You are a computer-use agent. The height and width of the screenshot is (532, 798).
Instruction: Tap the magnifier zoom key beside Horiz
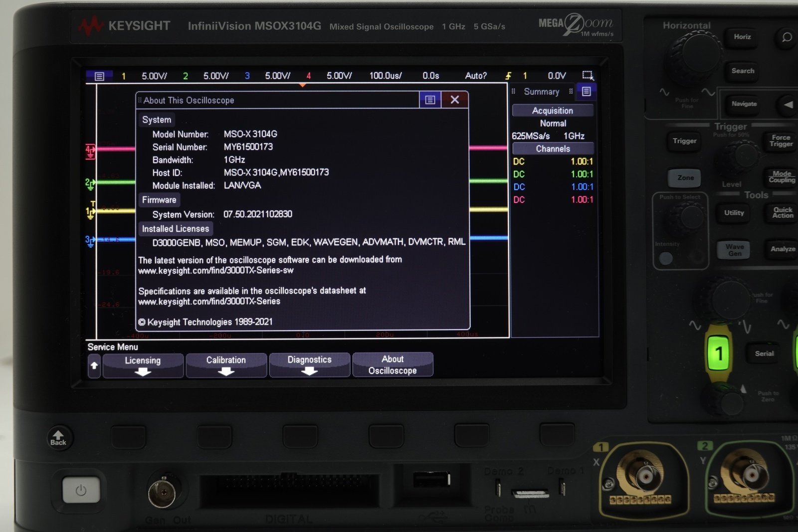click(x=787, y=37)
